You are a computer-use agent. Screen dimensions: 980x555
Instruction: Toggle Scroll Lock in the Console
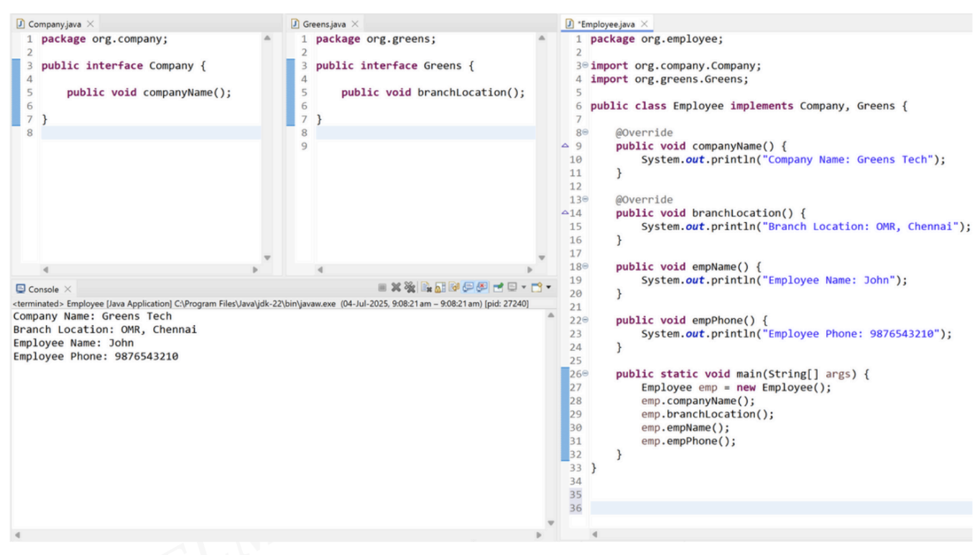coord(440,288)
